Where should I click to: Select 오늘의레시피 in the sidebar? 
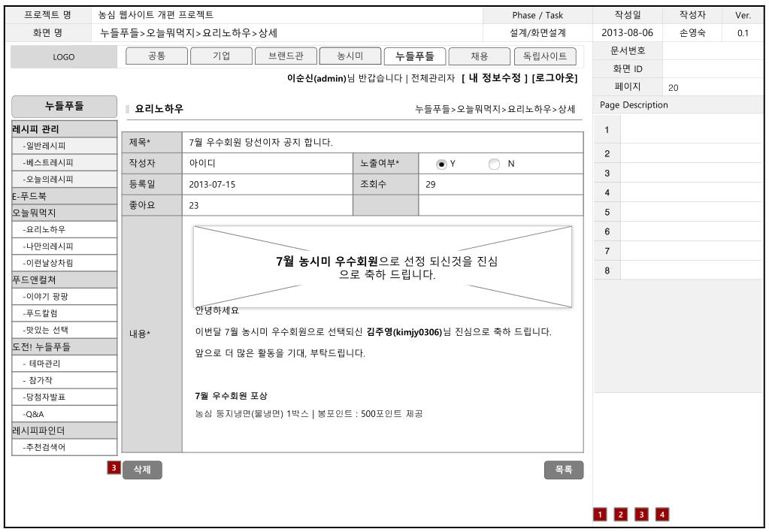coord(64,179)
